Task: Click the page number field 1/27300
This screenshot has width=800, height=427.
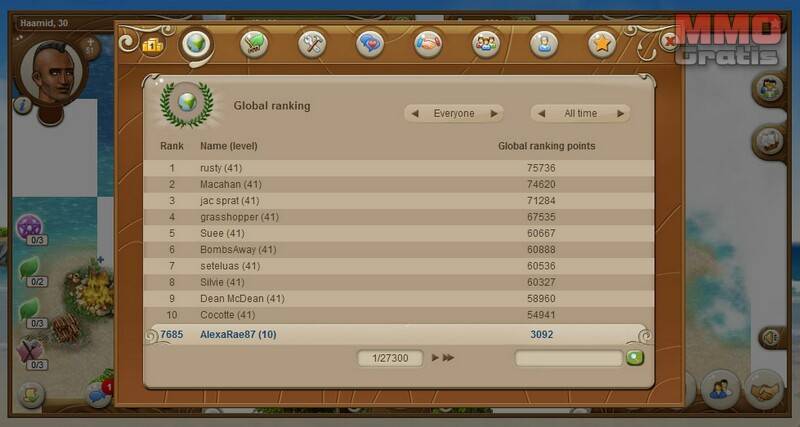Action: (x=390, y=357)
